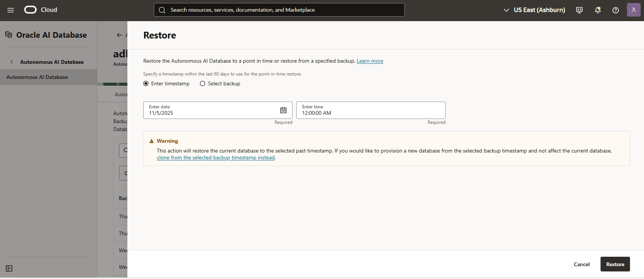Click the search magnifier icon

pos(162,10)
